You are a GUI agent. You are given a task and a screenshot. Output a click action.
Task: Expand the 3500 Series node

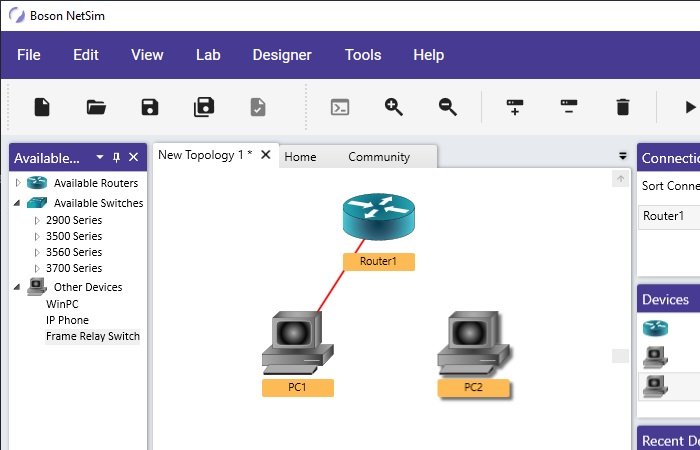(x=37, y=236)
